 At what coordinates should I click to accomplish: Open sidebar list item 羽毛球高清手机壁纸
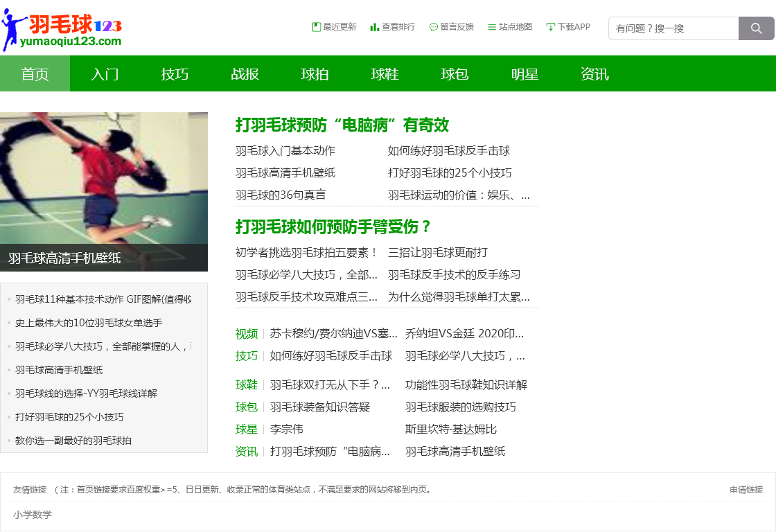coord(59,370)
